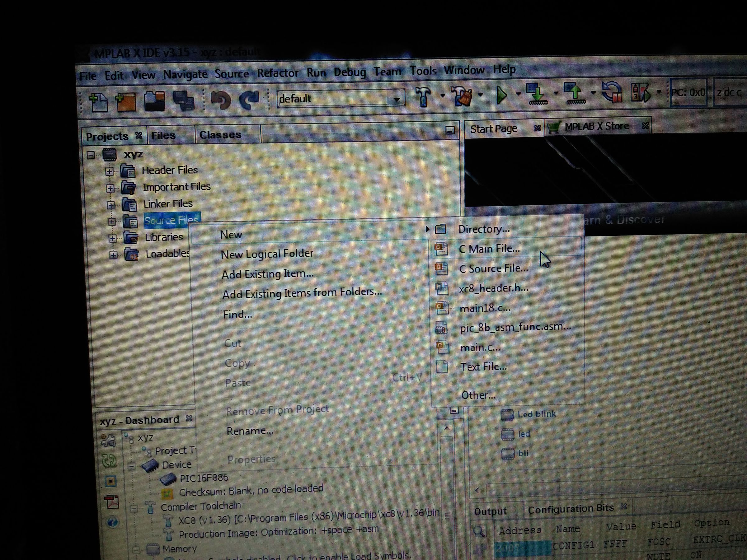Collapse the xyz project root node
Screen dimensions: 747x560
point(91,155)
